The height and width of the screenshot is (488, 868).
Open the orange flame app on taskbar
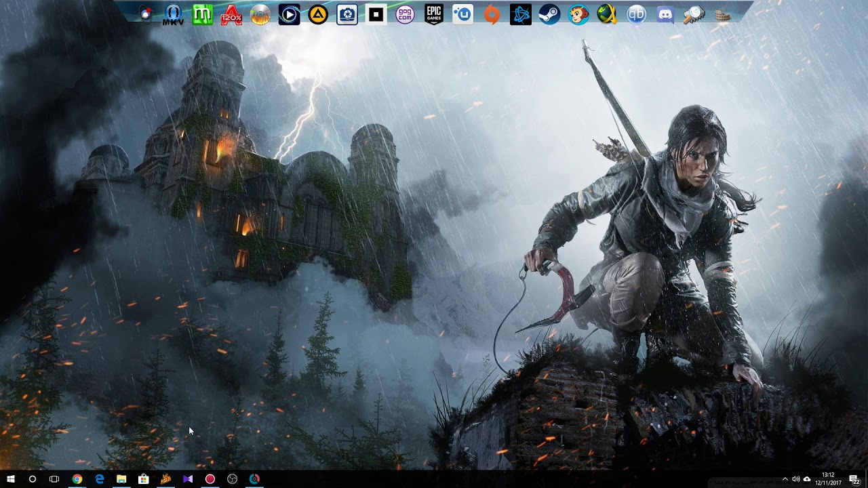[166, 479]
